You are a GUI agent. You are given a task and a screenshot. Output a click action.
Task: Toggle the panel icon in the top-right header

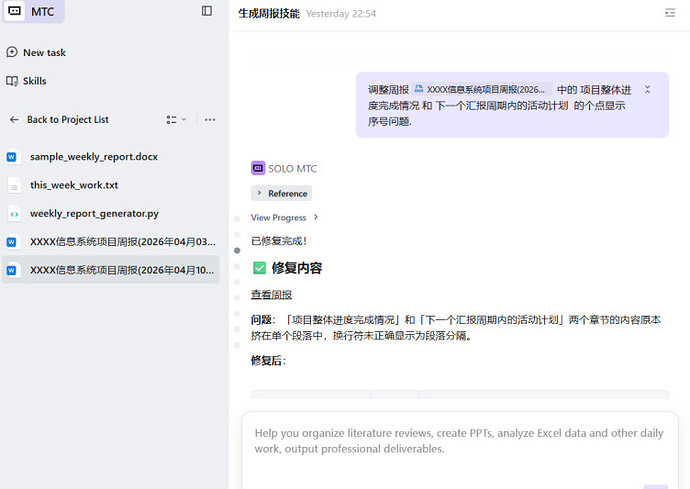pyautogui.click(x=670, y=13)
